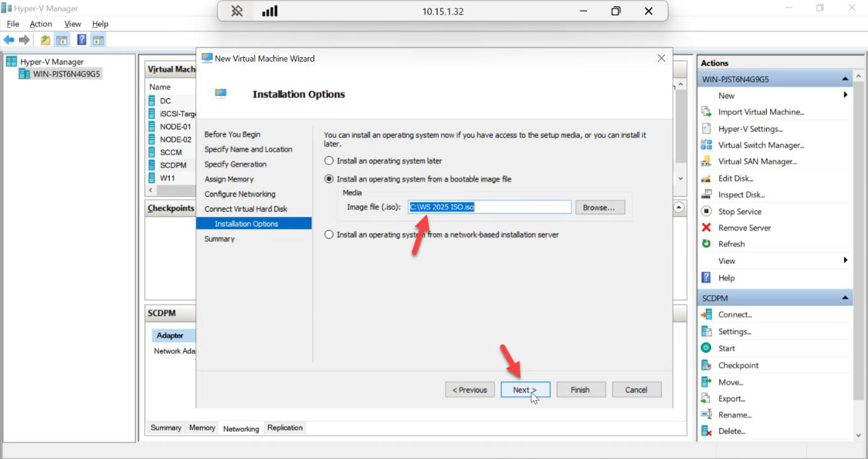Click the Forward arrow toolbar icon
Viewport: 868px width, 459px height.
pyautogui.click(x=25, y=40)
